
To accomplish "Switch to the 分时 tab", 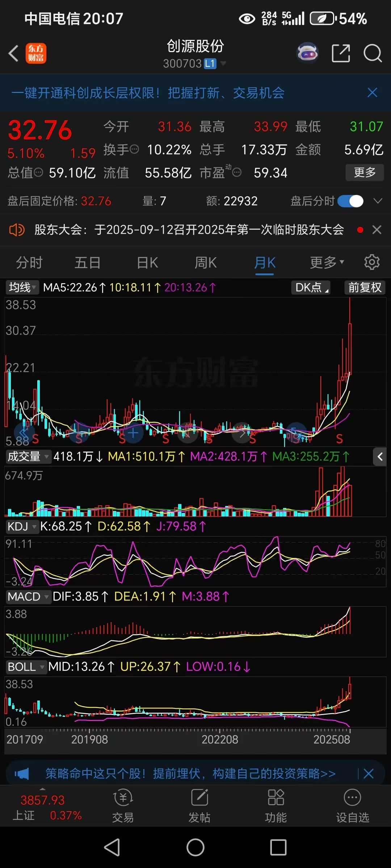I will coord(29,263).
